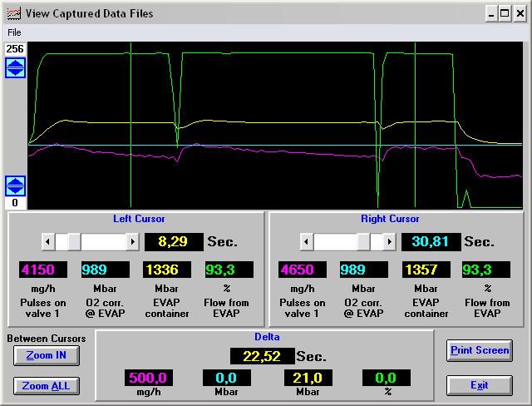Adjust the lower scale stepper near 0
Screen dimensions: 532x406
15,186
